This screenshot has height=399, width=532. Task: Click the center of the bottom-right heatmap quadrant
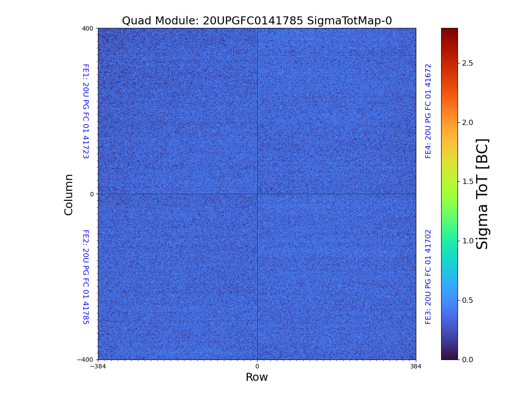coord(336,277)
